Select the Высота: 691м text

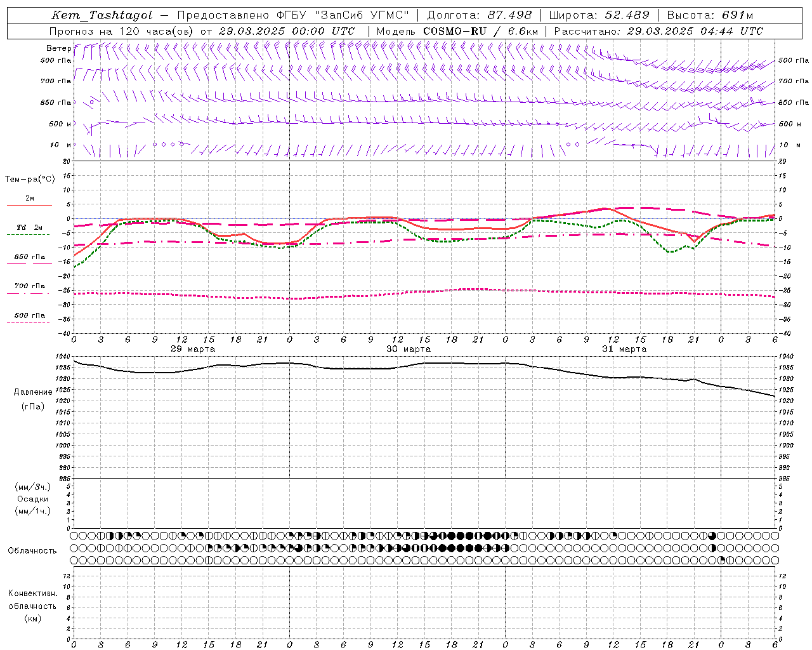(709, 15)
